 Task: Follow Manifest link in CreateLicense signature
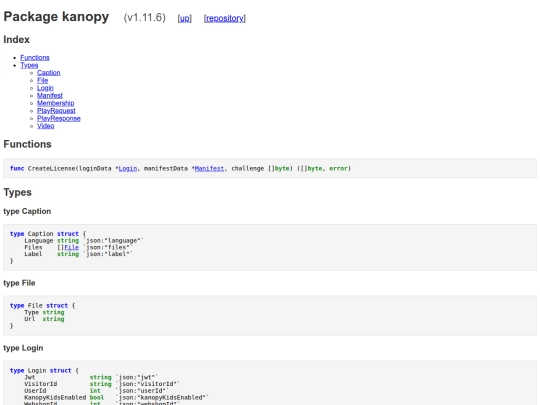tap(209, 168)
